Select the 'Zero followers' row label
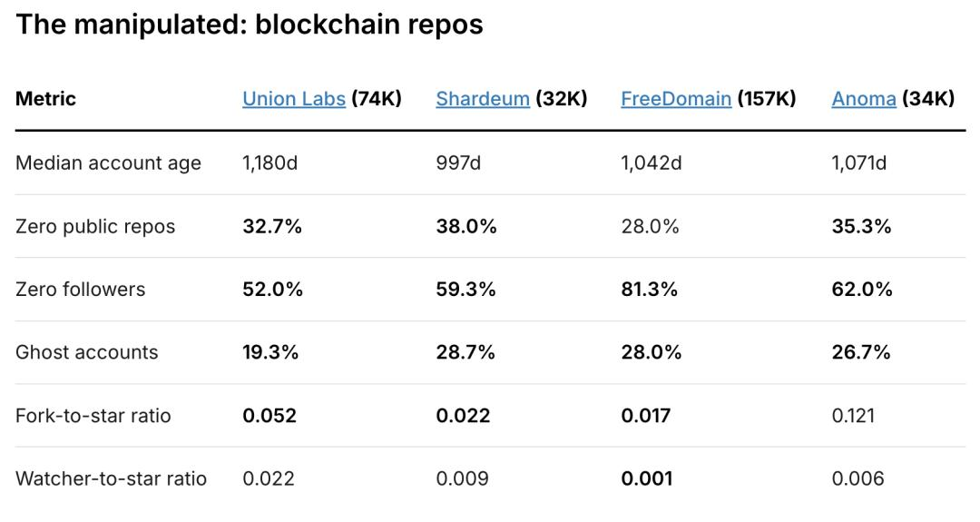The height and width of the screenshot is (522, 980). click(x=80, y=290)
